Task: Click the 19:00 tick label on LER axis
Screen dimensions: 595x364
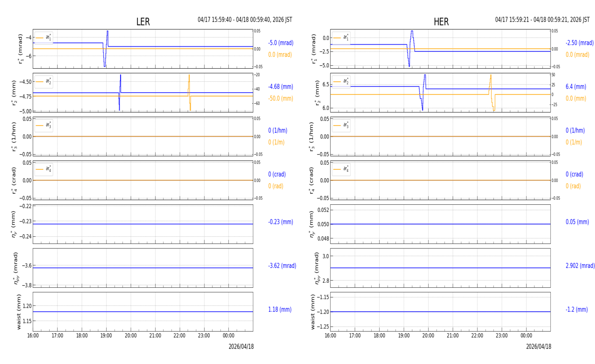Action: coord(106,336)
